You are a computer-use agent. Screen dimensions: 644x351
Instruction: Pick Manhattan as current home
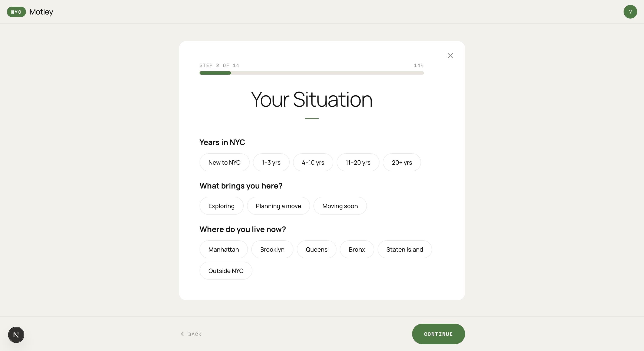(x=223, y=250)
